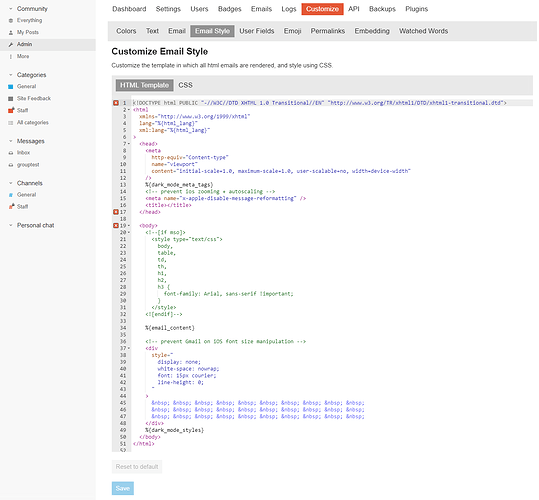539x500 pixels.
Task: Fold the div tag at line 37
Action: pos(129,348)
